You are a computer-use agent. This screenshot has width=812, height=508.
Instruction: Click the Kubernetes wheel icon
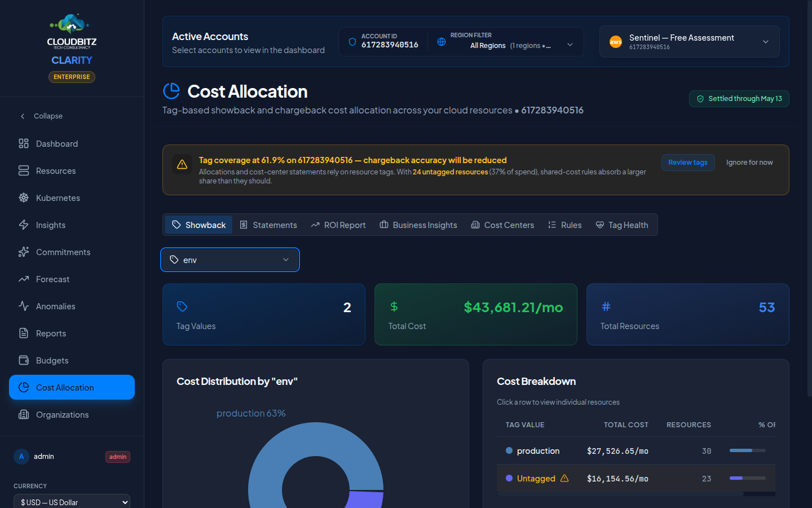click(x=24, y=198)
